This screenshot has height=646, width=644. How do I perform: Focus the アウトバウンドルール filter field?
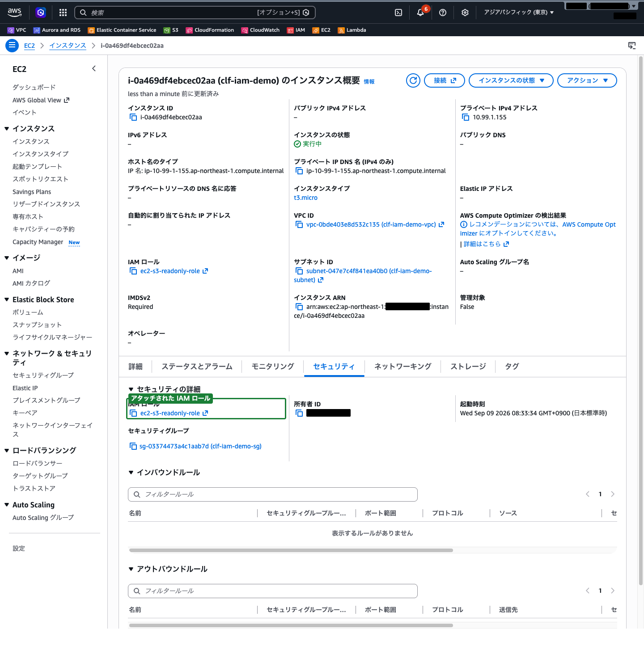(273, 591)
